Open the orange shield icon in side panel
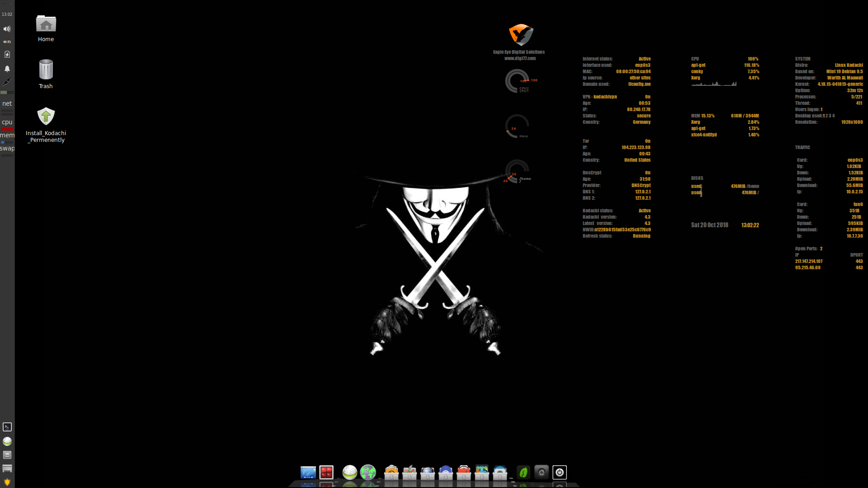 (7, 482)
